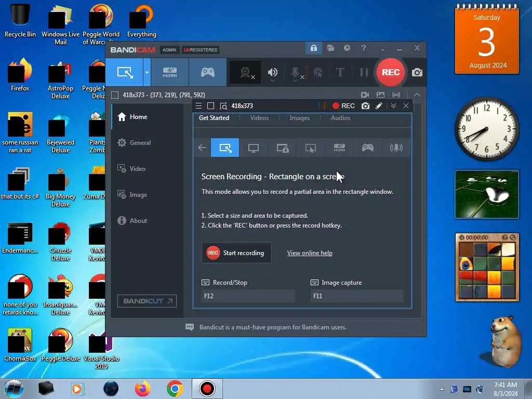Open Firefox from taskbar
Image resolution: width=532 pixels, height=399 pixels.
pos(143,389)
